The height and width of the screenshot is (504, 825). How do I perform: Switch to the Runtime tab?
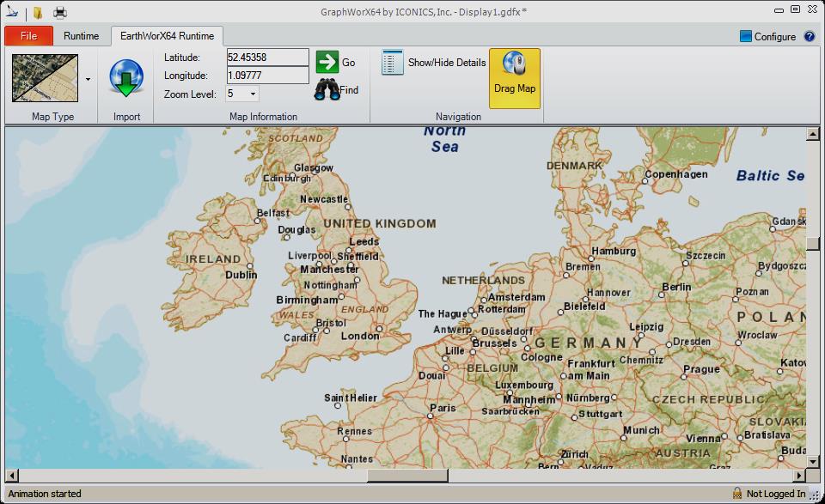tap(81, 36)
